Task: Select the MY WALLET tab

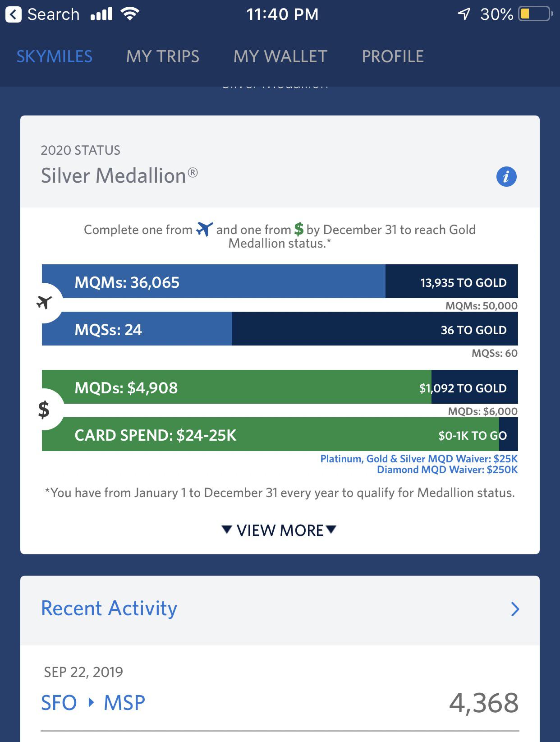Action: [x=280, y=56]
